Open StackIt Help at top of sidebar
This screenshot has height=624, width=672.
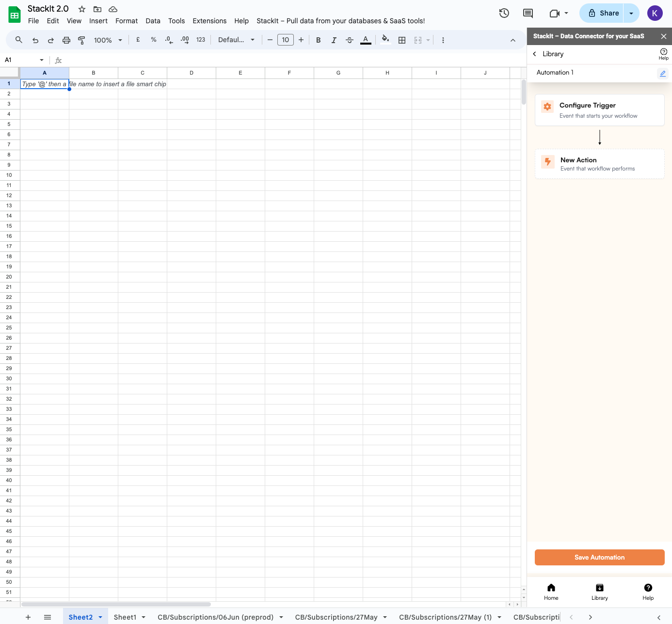click(x=664, y=54)
